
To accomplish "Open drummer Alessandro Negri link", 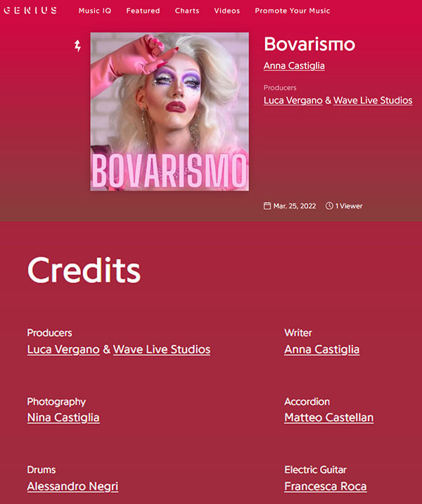I will click(73, 486).
